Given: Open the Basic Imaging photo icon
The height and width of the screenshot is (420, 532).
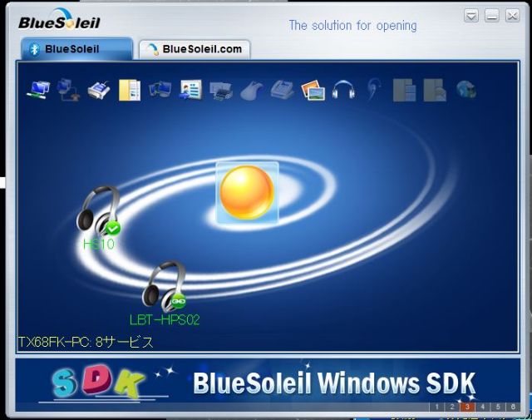Looking at the screenshot, I should (x=312, y=89).
